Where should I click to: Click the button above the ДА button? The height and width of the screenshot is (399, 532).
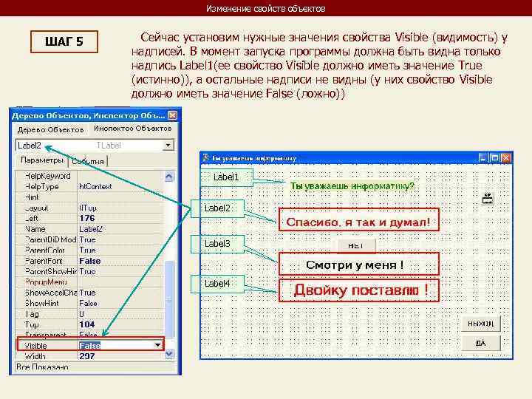point(481,324)
